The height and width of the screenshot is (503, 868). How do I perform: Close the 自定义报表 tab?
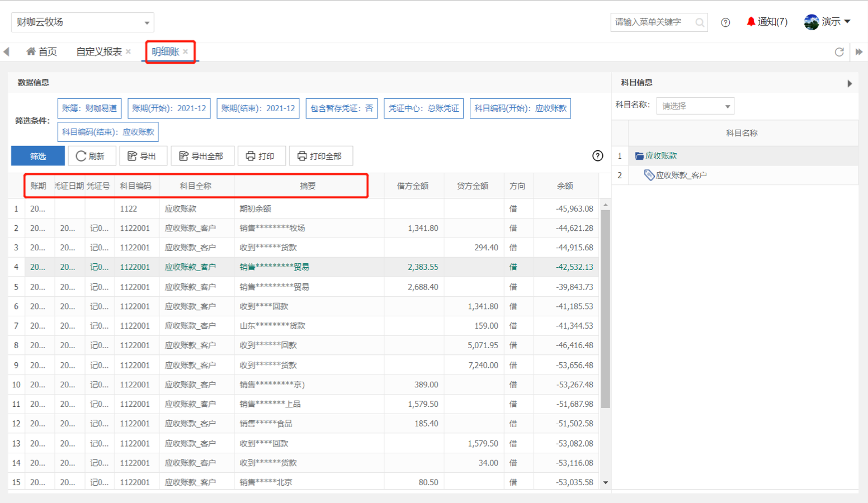tap(129, 52)
